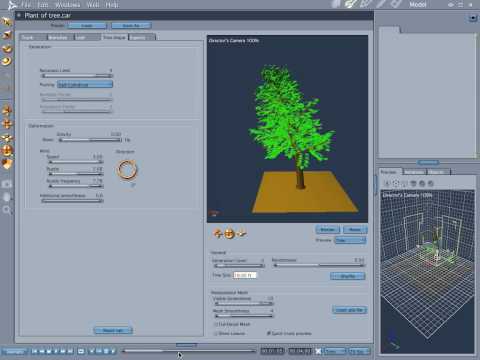The height and width of the screenshot is (360, 480).
Task: Open the File menu
Action: click(x=26, y=5)
